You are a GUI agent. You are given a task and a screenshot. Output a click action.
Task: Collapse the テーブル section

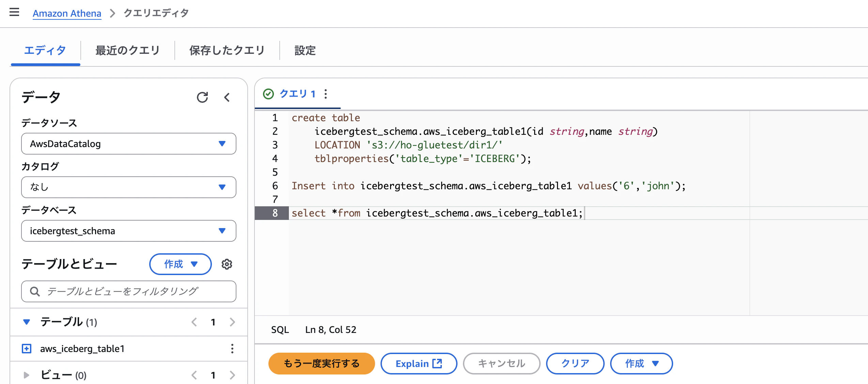[27, 322]
